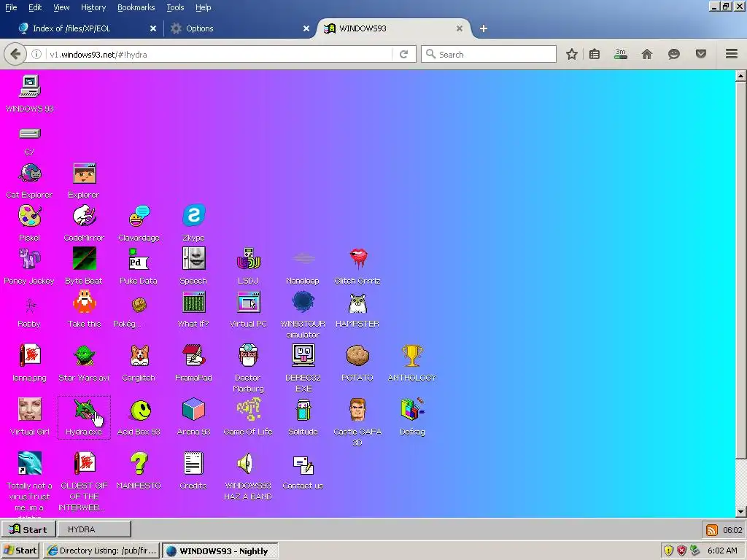Launch Puke Data
The image size is (747, 560).
(x=139, y=259)
